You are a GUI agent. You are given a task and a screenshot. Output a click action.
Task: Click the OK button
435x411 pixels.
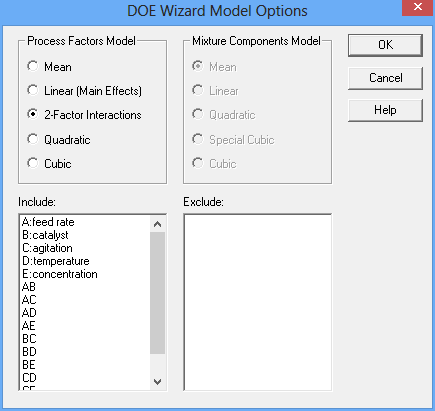[x=385, y=45]
